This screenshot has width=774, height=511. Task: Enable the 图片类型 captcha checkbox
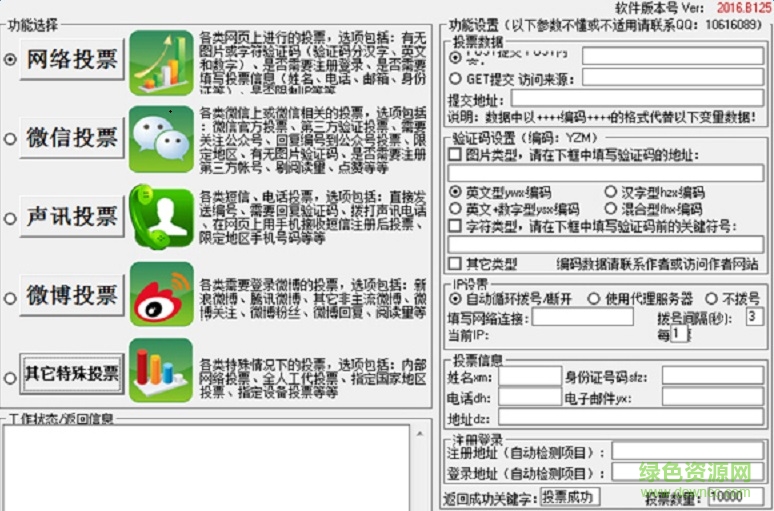click(455, 155)
